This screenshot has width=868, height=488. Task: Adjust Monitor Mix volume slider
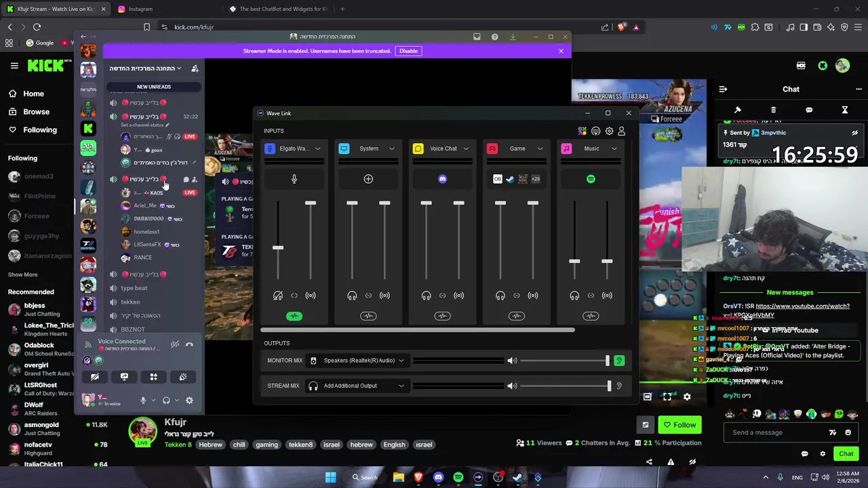(x=607, y=361)
